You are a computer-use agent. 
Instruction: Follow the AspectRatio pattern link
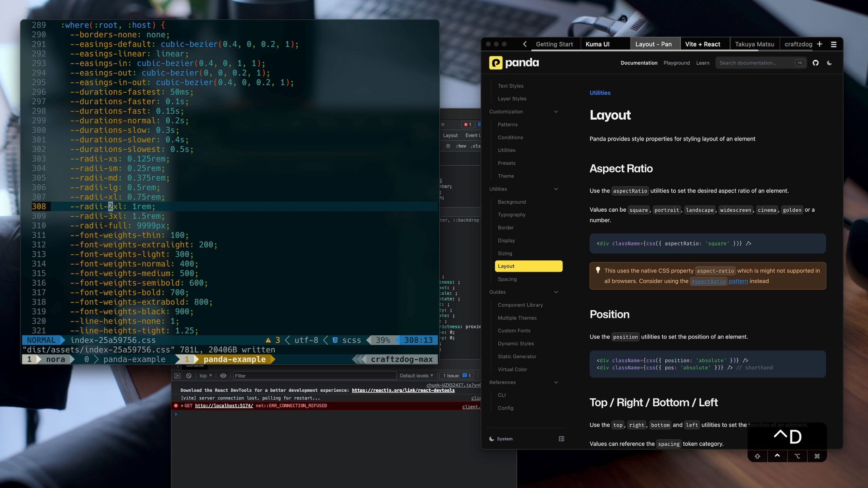719,281
